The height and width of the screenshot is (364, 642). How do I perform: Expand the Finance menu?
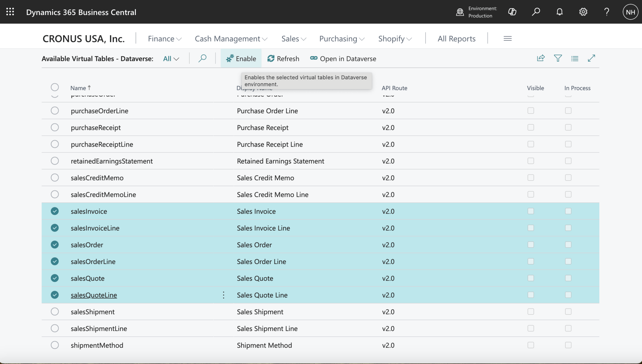click(x=164, y=39)
